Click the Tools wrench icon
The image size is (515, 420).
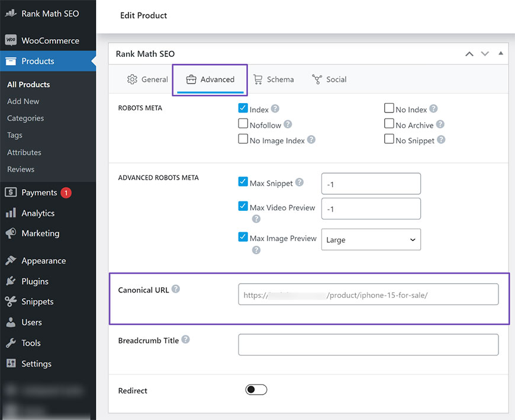tap(11, 343)
